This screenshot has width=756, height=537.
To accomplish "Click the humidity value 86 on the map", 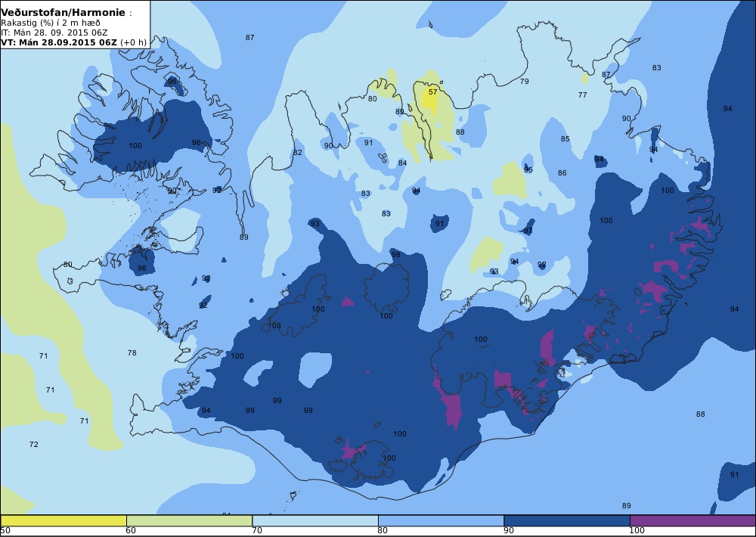I will (562, 172).
